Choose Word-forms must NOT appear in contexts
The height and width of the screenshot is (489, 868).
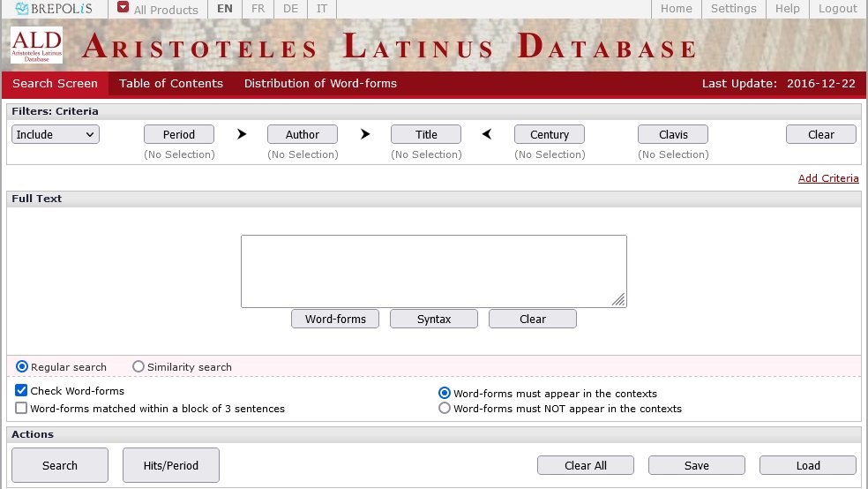pyautogui.click(x=445, y=408)
